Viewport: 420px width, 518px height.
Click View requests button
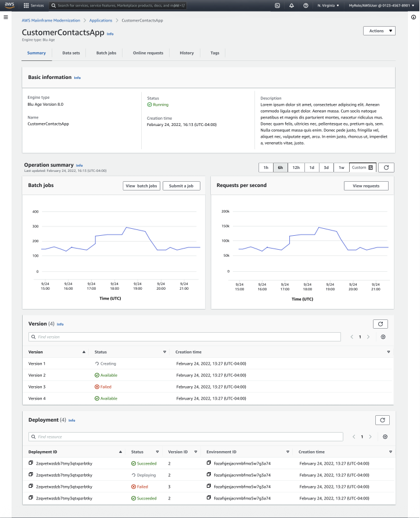point(366,186)
